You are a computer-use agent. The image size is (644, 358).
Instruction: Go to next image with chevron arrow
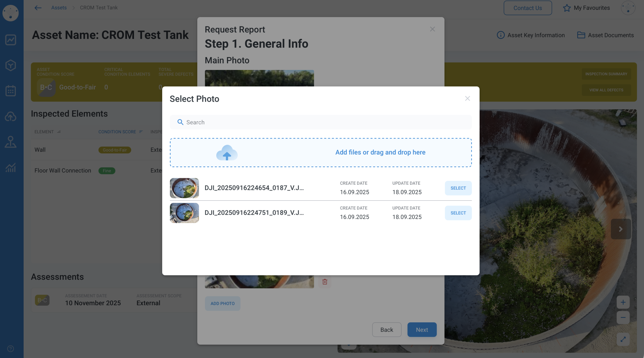pyautogui.click(x=621, y=229)
